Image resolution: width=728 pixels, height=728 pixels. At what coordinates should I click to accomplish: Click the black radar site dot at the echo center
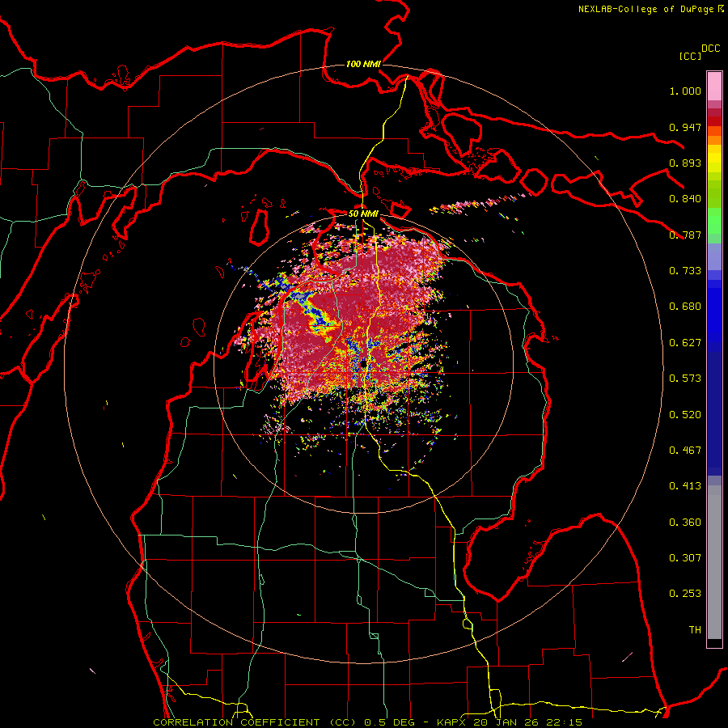coord(363,364)
